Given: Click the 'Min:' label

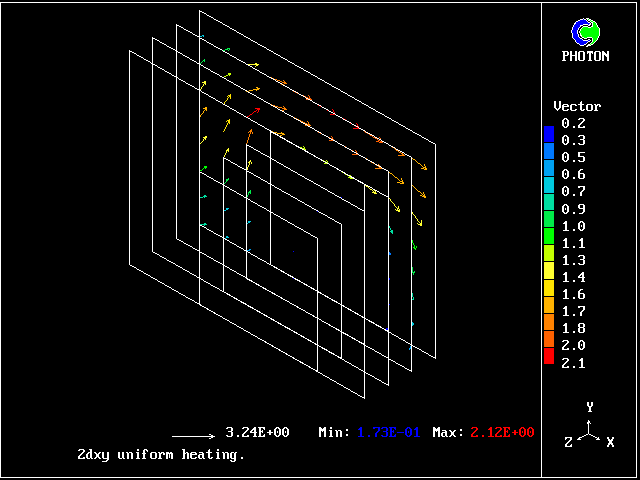Looking at the screenshot, I should coord(334,433).
